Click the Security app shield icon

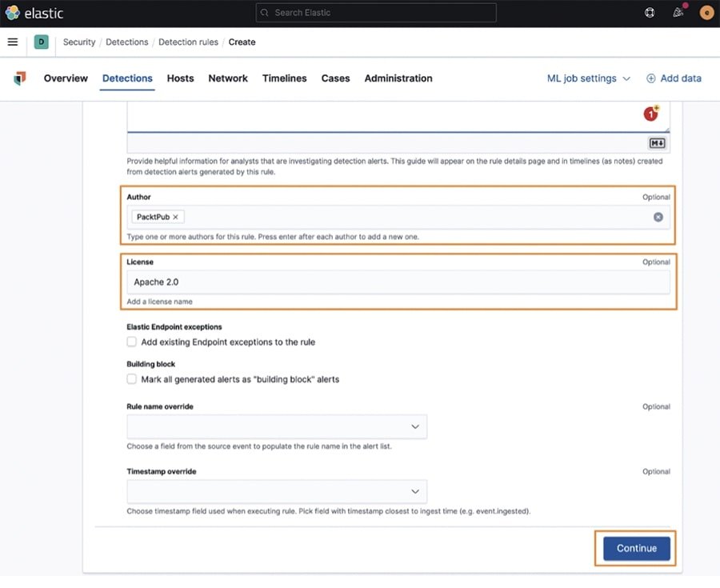(x=20, y=78)
